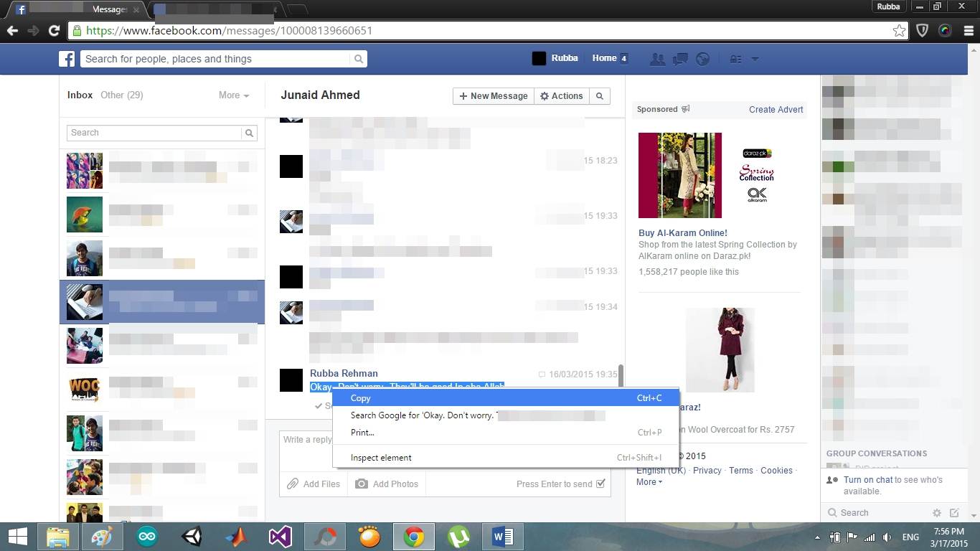Select Print... in context menu

[506, 433]
